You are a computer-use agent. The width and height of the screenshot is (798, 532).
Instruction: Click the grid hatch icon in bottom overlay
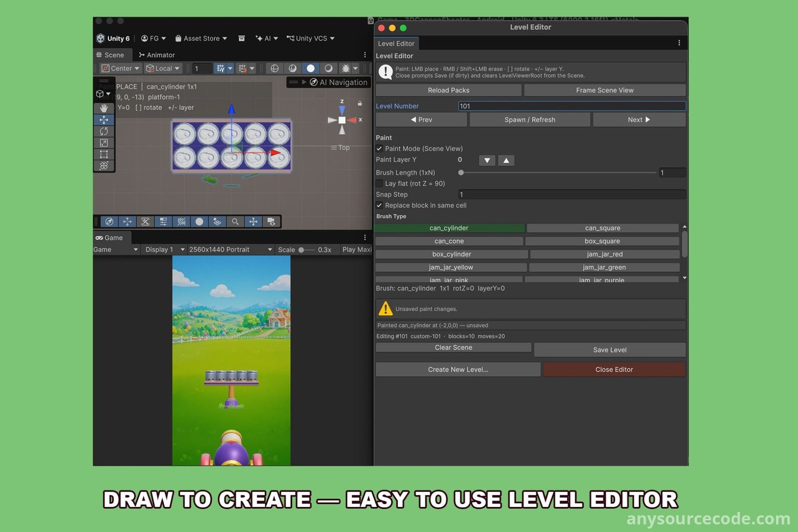pos(181,222)
